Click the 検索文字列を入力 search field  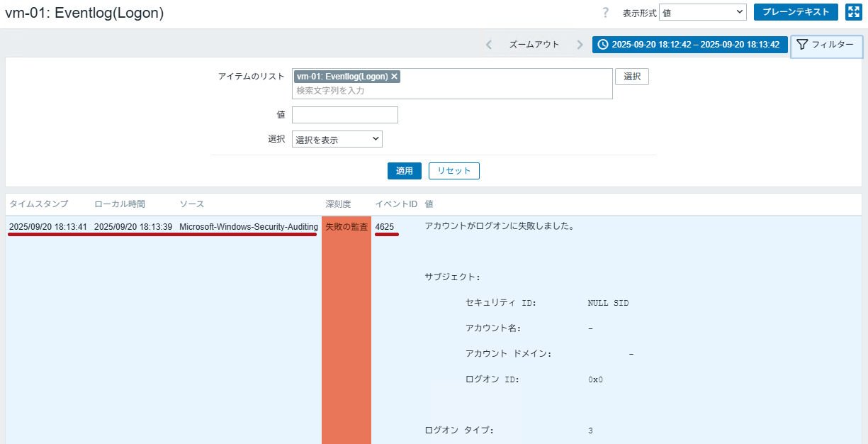[x=452, y=91]
